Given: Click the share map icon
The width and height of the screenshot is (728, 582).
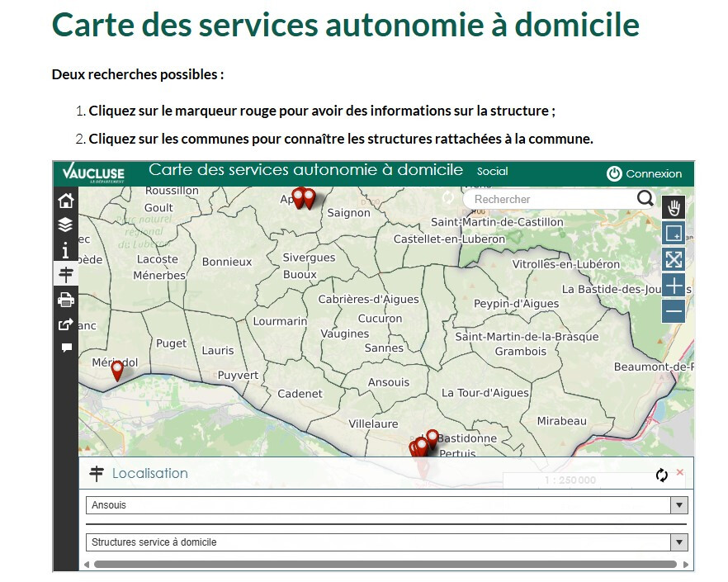Looking at the screenshot, I should pos(66,324).
